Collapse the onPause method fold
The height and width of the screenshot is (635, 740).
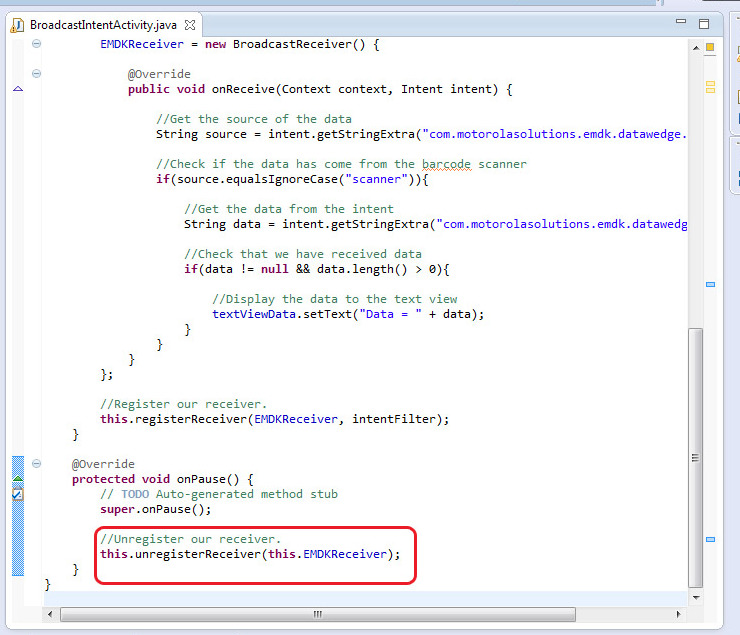[36, 464]
